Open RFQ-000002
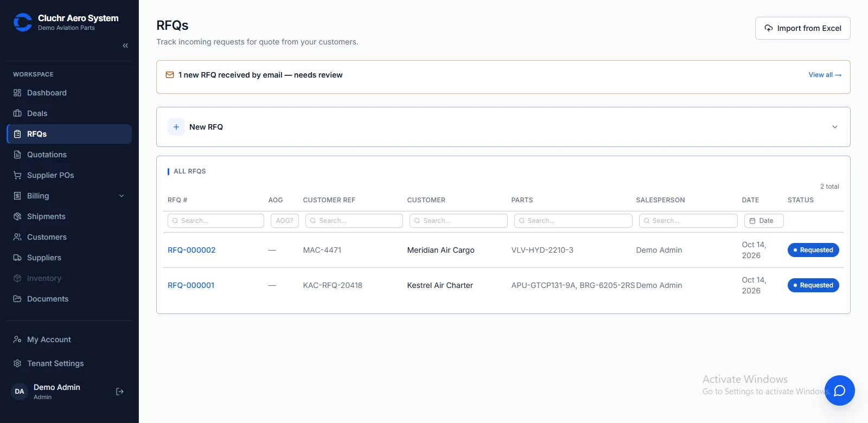 click(192, 250)
